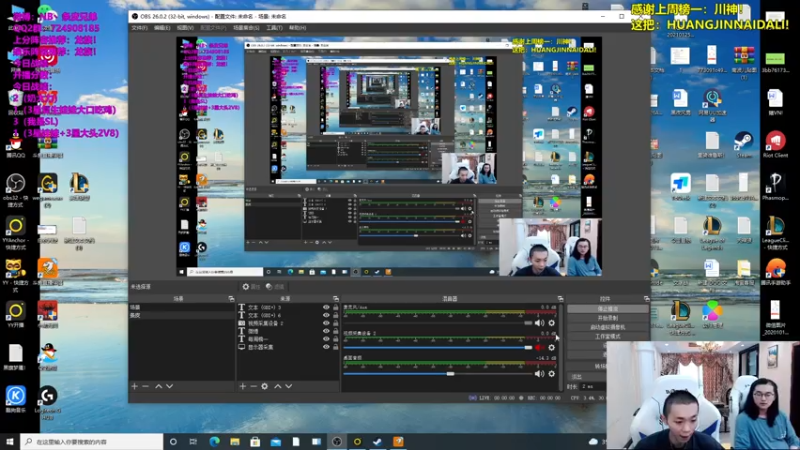Open the Steam desktop icon
The width and height of the screenshot is (800, 450).
point(743,145)
